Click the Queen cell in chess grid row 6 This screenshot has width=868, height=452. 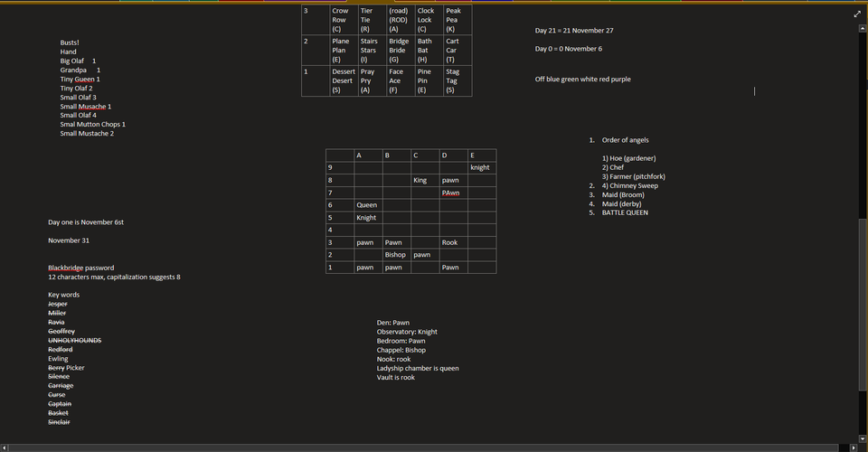(366, 205)
